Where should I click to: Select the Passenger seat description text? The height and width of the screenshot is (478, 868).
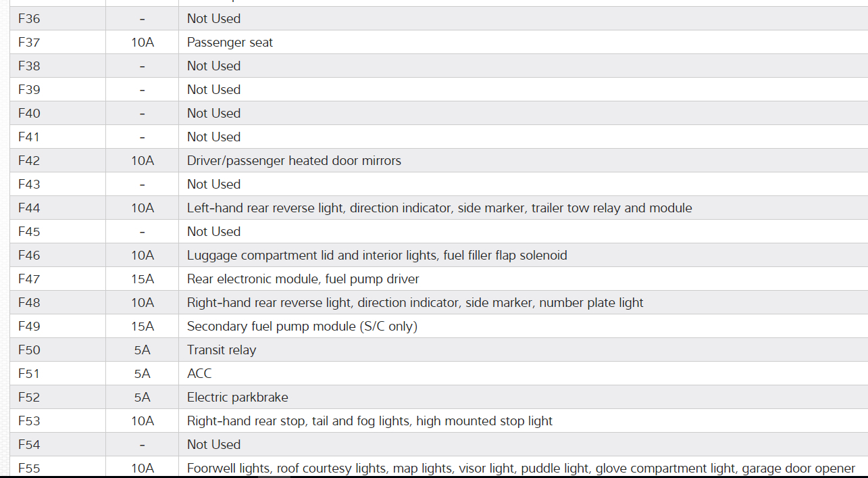[x=230, y=43]
